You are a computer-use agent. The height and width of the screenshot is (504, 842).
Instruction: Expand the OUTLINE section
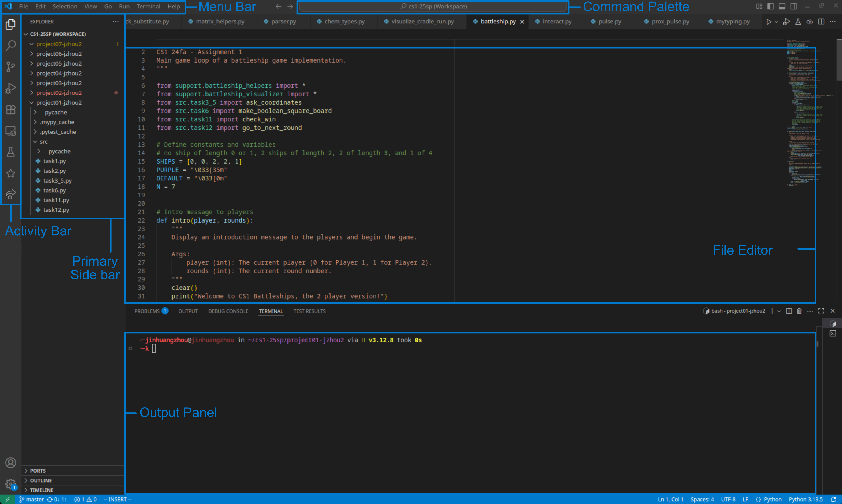(x=41, y=480)
